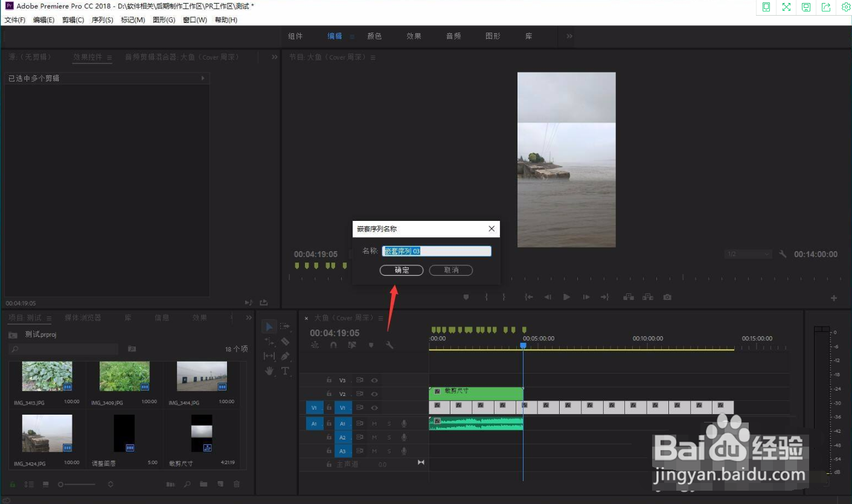This screenshot has width=852, height=504.
Task: Click Mark Out bracket icon
Action: 504,297
